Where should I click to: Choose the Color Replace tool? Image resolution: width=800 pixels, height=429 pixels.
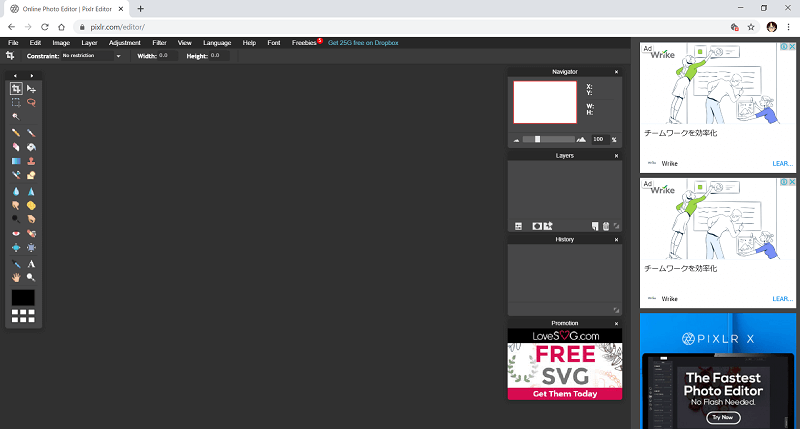(x=16, y=175)
